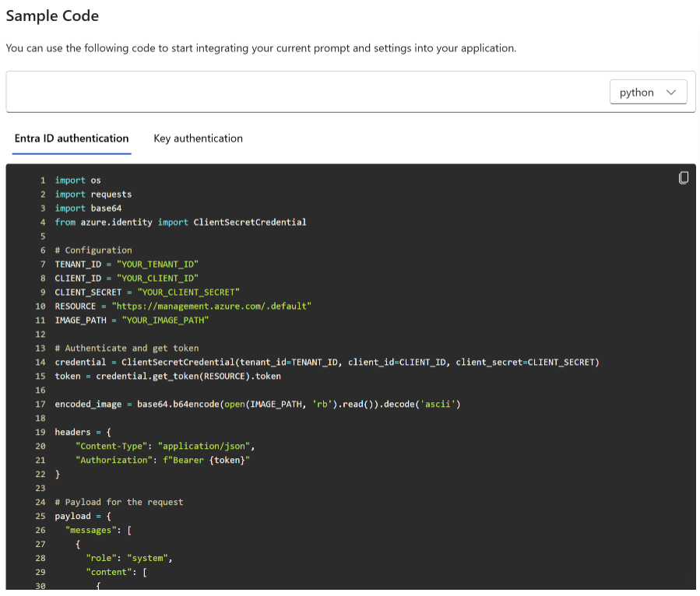Click the "import base64" code line

pos(89,209)
